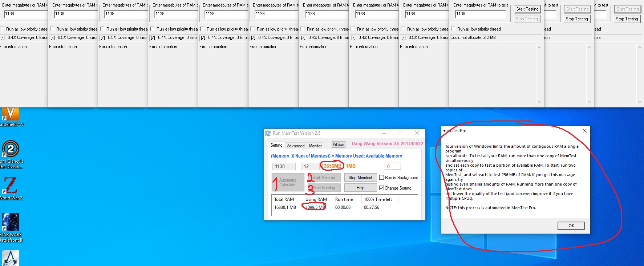This screenshot has height=266, width=644.
Task: Click the 'Total RAM' column header
Action: (284, 199)
